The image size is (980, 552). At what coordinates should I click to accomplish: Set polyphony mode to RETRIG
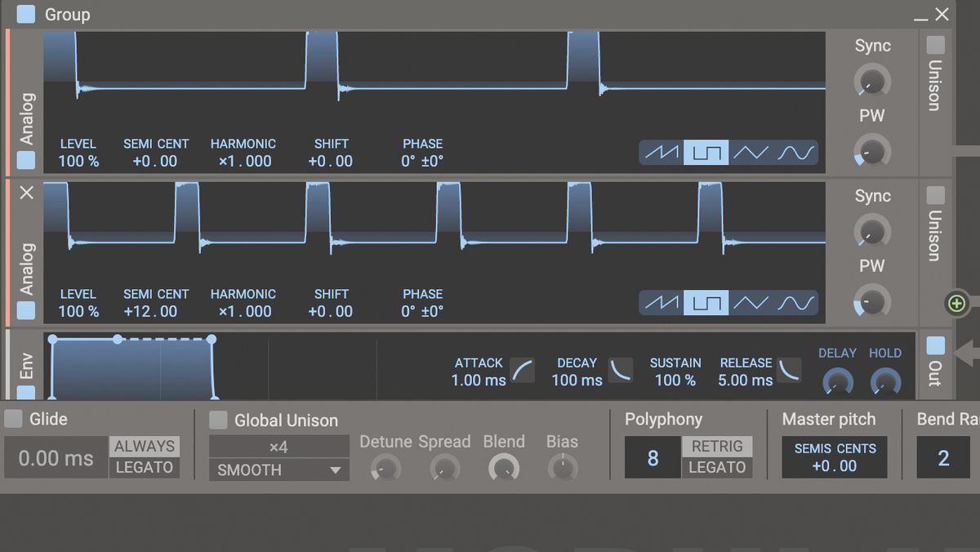[717, 447]
